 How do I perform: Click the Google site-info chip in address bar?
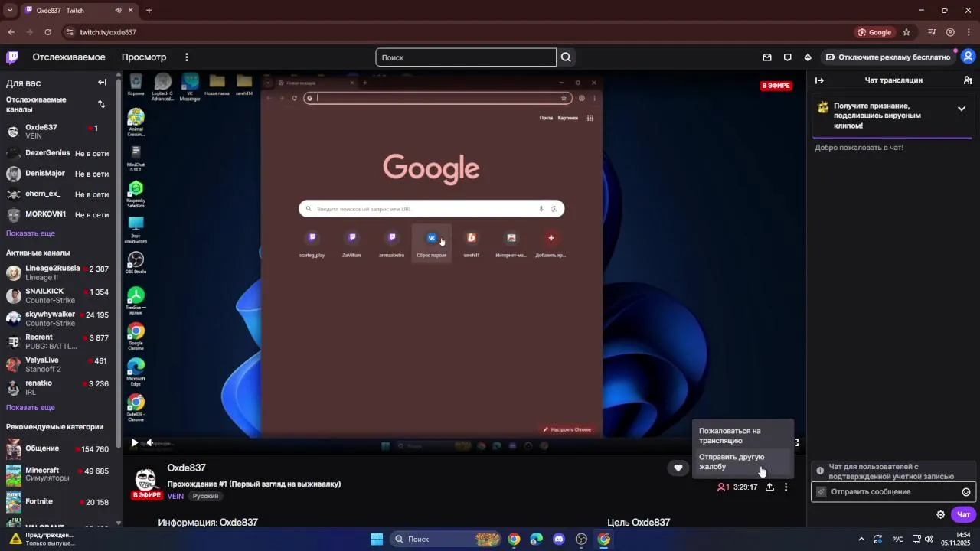[x=875, y=32]
